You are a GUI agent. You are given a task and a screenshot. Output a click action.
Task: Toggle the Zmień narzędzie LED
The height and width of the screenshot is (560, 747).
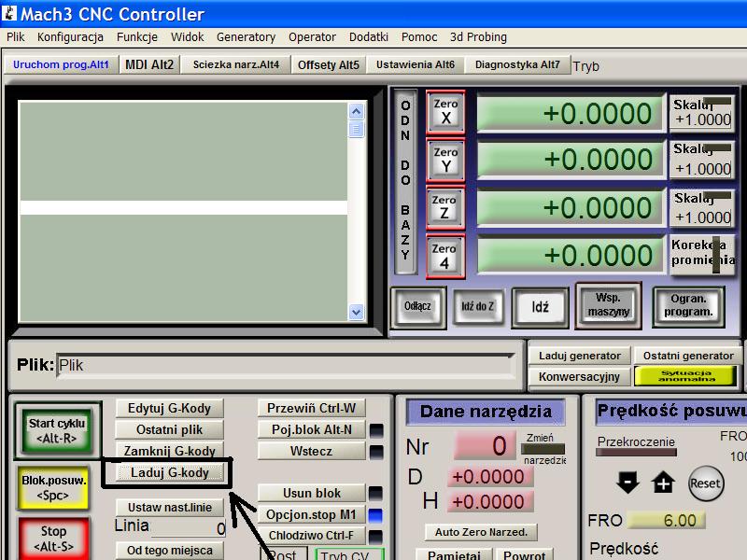pyautogui.click(x=543, y=449)
